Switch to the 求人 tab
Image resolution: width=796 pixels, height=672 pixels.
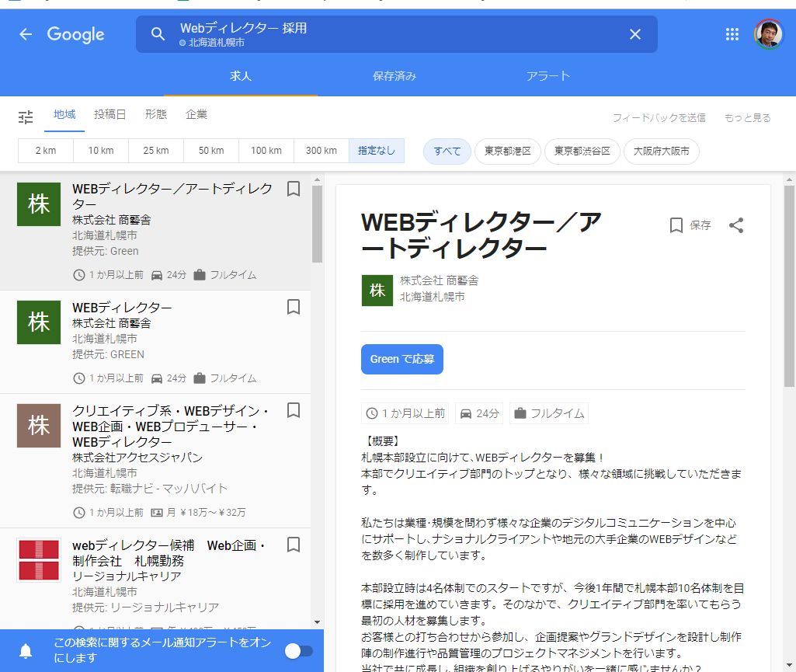tap(241, 76)
